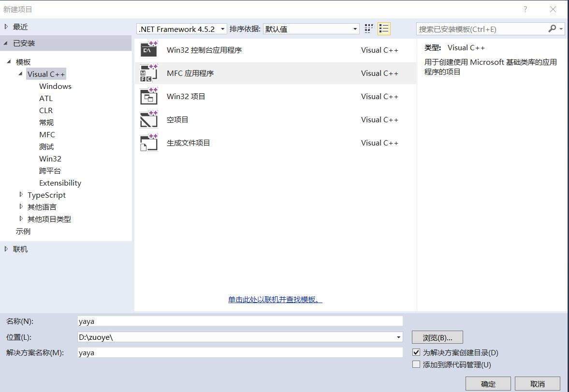569x392 pixels.
Task: Select the Win32 控制台应用程序 template name
Action: [204, 50]
